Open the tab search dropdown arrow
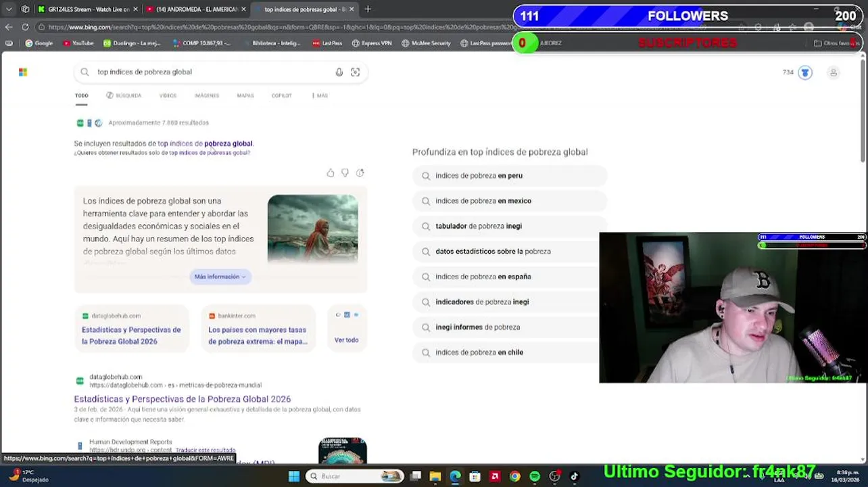 [9, 9]
